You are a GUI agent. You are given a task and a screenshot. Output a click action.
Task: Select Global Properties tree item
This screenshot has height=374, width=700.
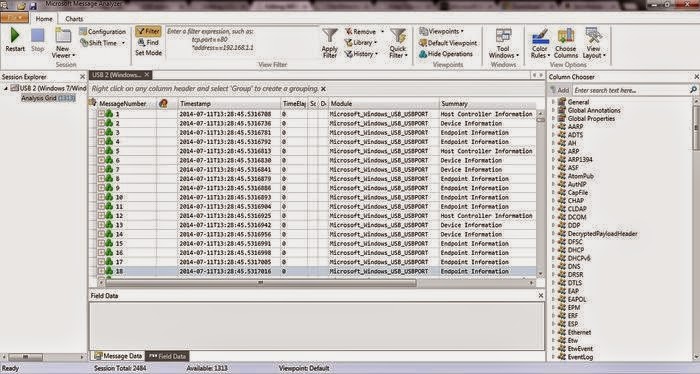tap(591, 118)
